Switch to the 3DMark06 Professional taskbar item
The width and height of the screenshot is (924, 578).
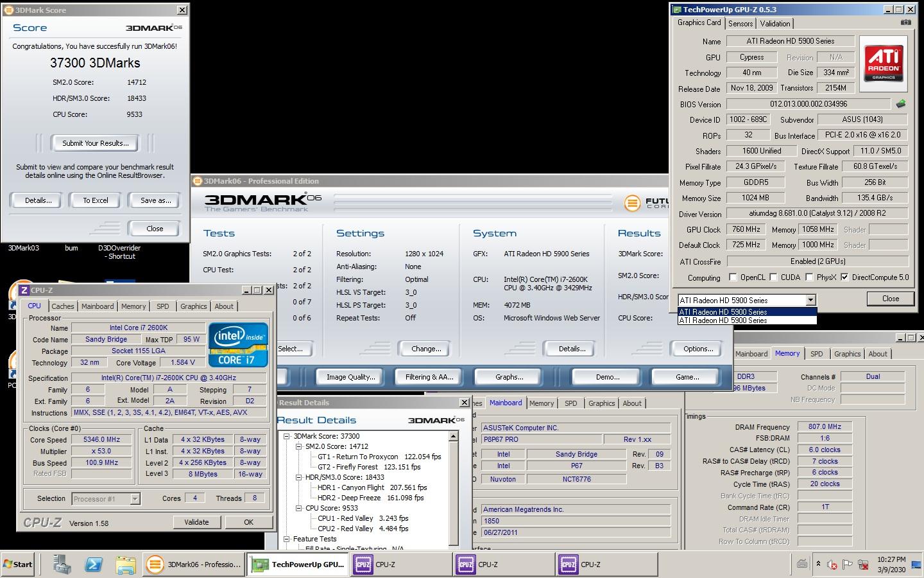click(x=193, y=565)
